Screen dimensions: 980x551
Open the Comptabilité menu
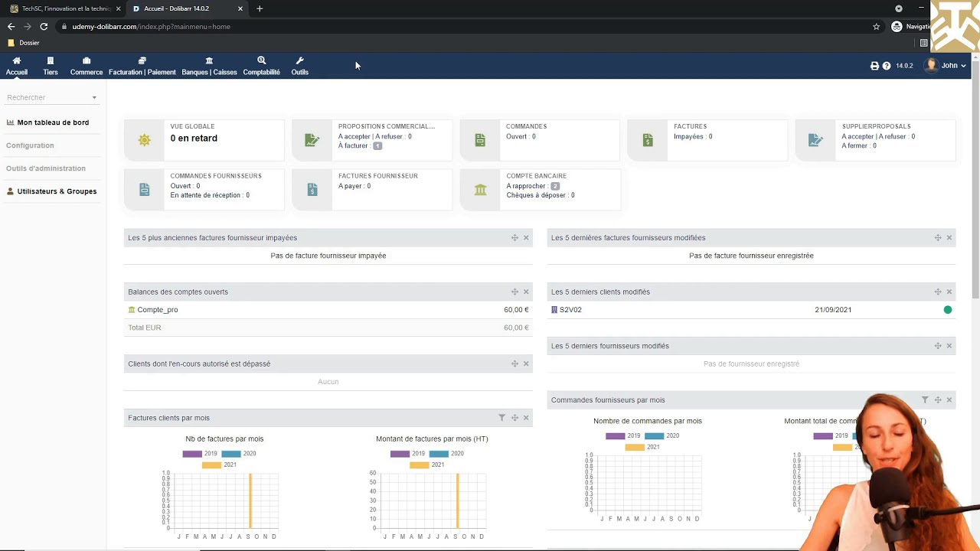261,66
